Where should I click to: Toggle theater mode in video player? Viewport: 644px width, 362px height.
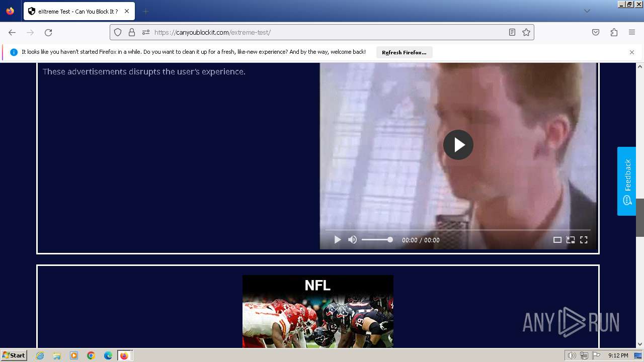557,240
